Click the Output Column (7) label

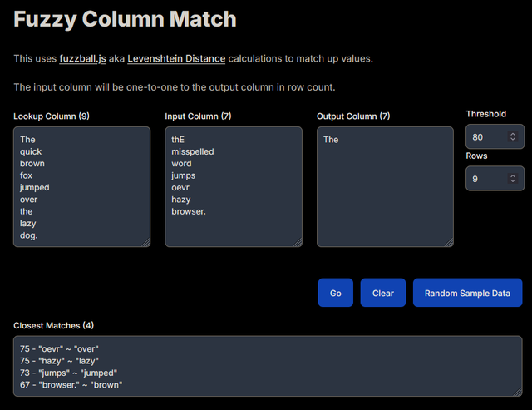[353, 116]
